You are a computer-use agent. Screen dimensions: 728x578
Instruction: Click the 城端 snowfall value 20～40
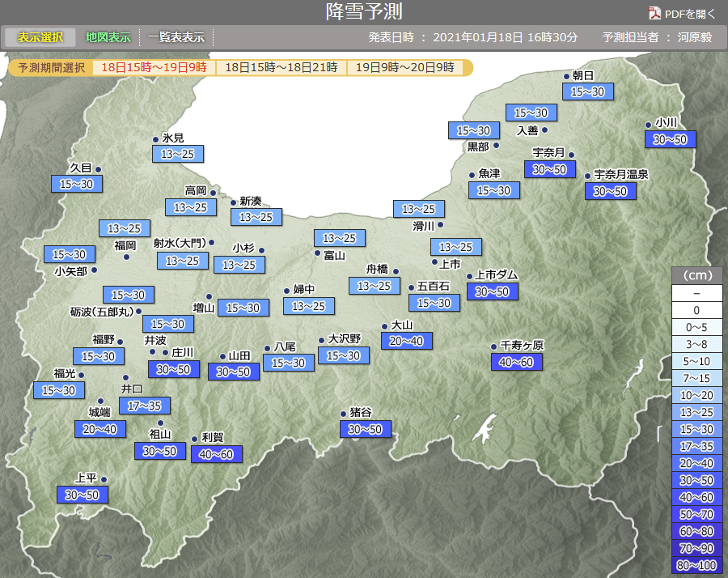pyautogui.click(x=99, y=429)
